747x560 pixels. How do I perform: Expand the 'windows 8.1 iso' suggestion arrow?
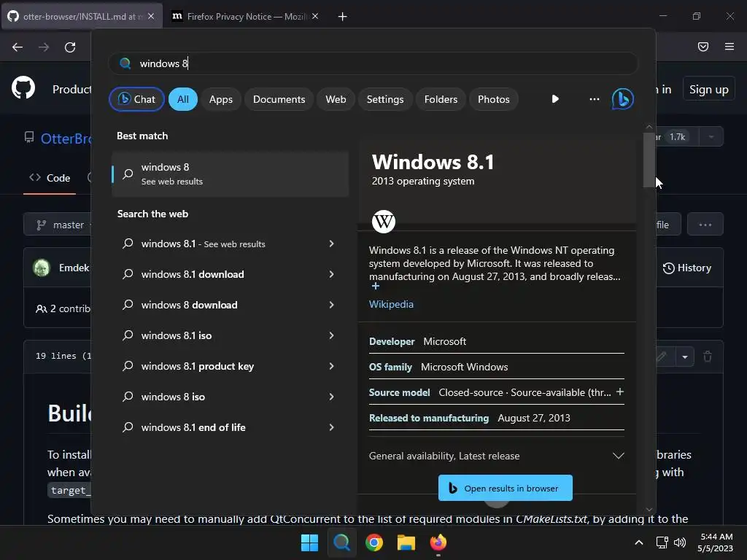[332, 335]
